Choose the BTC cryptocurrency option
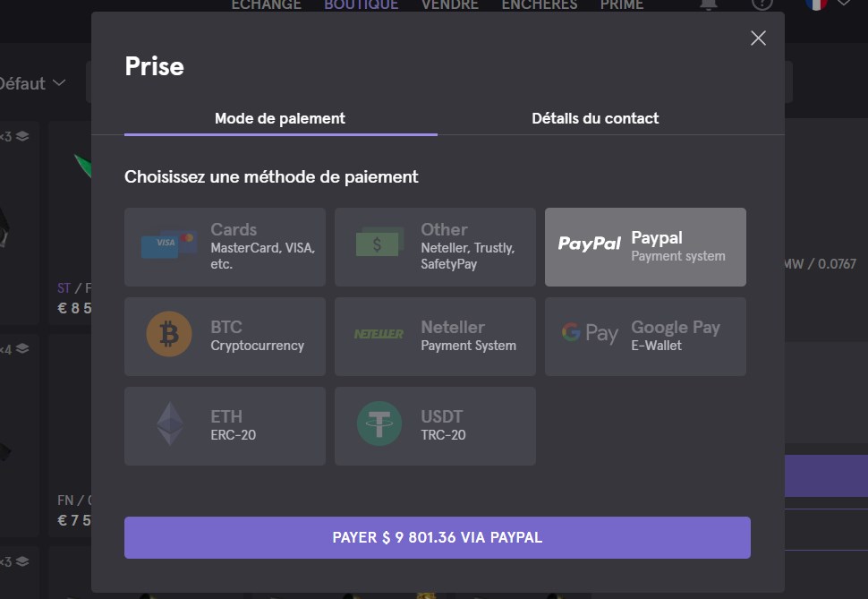 225,337
